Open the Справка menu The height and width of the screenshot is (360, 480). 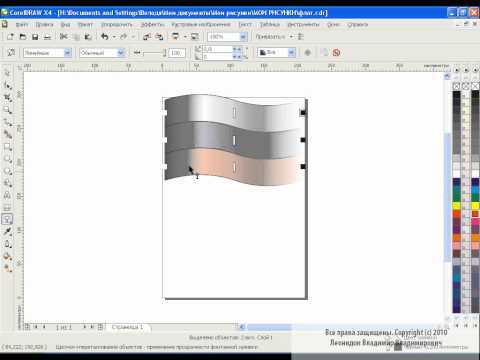358,24
